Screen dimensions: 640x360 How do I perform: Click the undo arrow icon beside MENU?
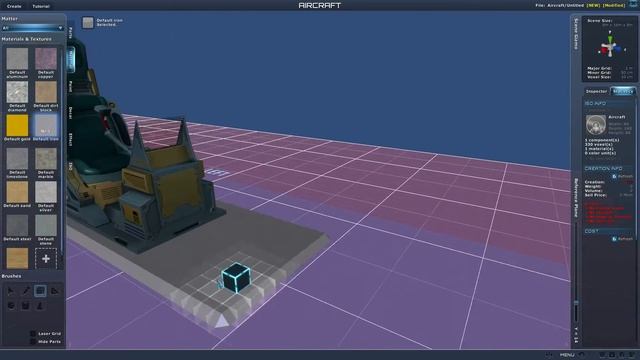[x=582, y=355]
